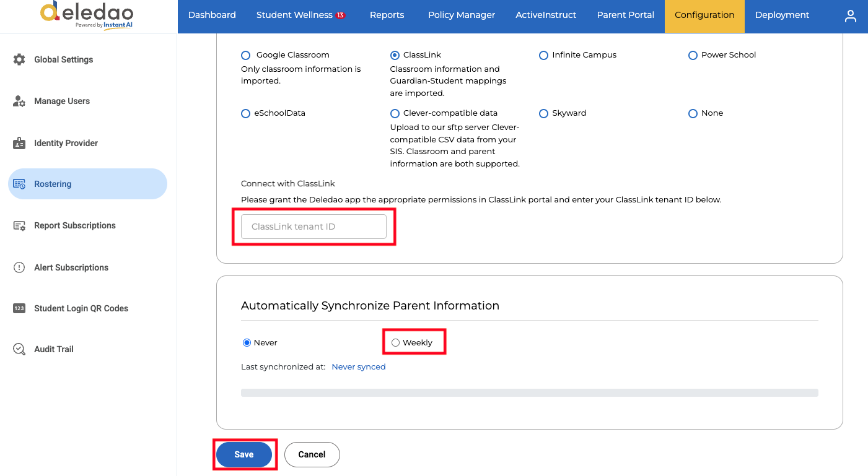Viewport: 868px width, 476px height.
Task: Click the Cancel button
Action: (312, 454)
